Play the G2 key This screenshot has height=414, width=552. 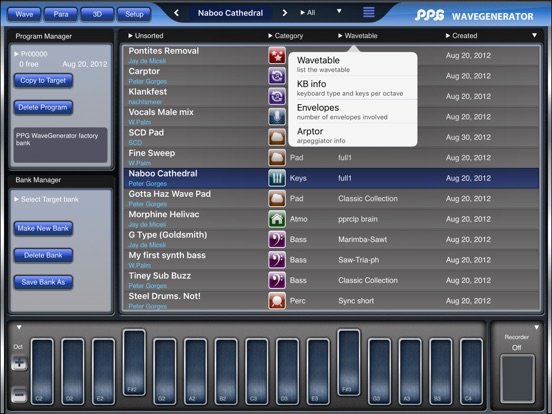pyautogui.click(x=165, y=371)
